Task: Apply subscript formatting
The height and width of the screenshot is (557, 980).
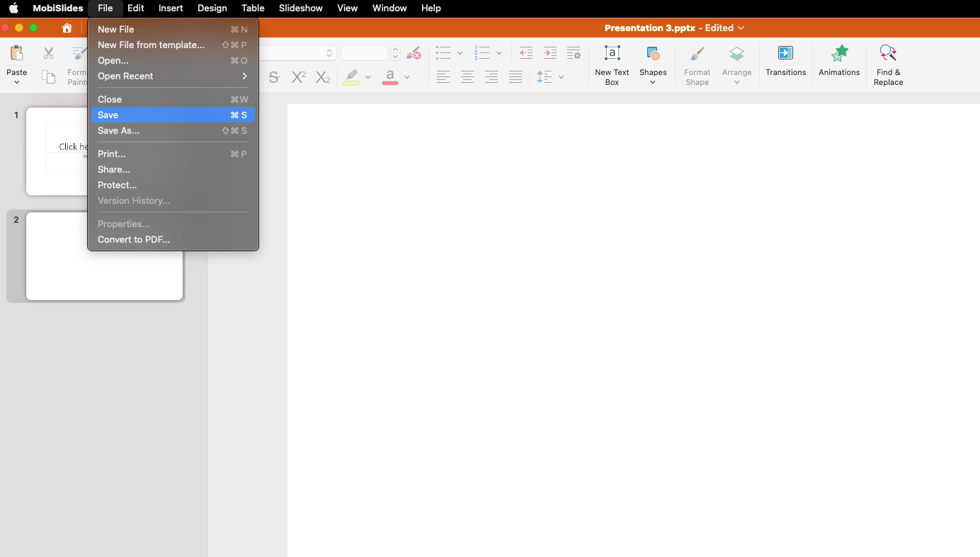Action: [323, 77]
